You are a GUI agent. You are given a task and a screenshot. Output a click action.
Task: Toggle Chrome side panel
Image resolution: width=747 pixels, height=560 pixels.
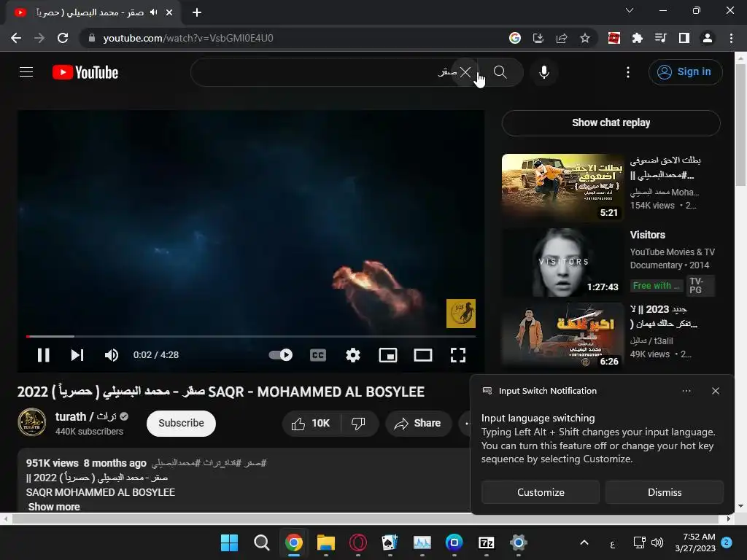(x=684, y=38)
